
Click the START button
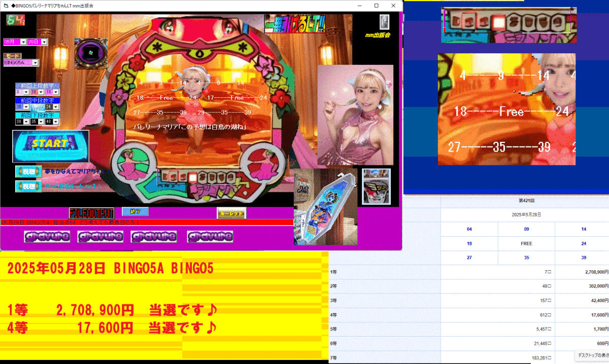click(x=51, y=147)
